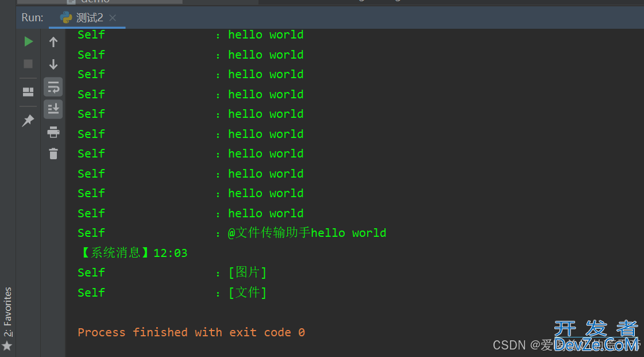Toggle Soft-Wrap for console output
Viewport: 644px width, 357px height.
pyautogui.click(x=53, y=87)
